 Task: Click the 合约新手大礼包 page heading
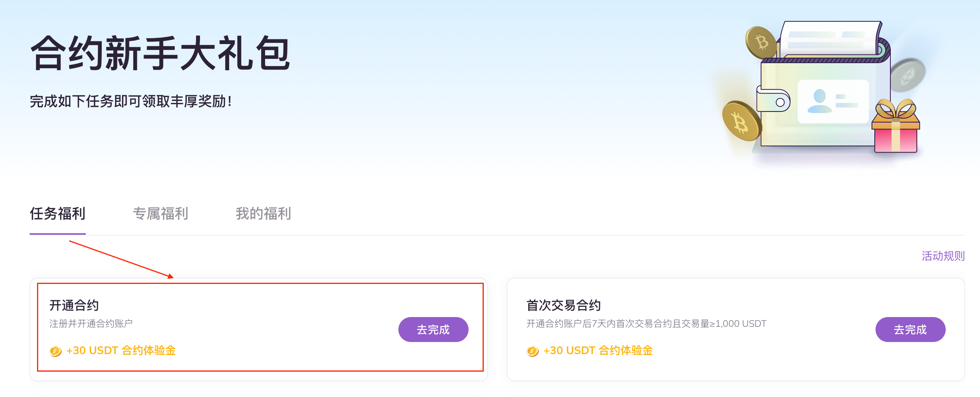tap(160, 53)
